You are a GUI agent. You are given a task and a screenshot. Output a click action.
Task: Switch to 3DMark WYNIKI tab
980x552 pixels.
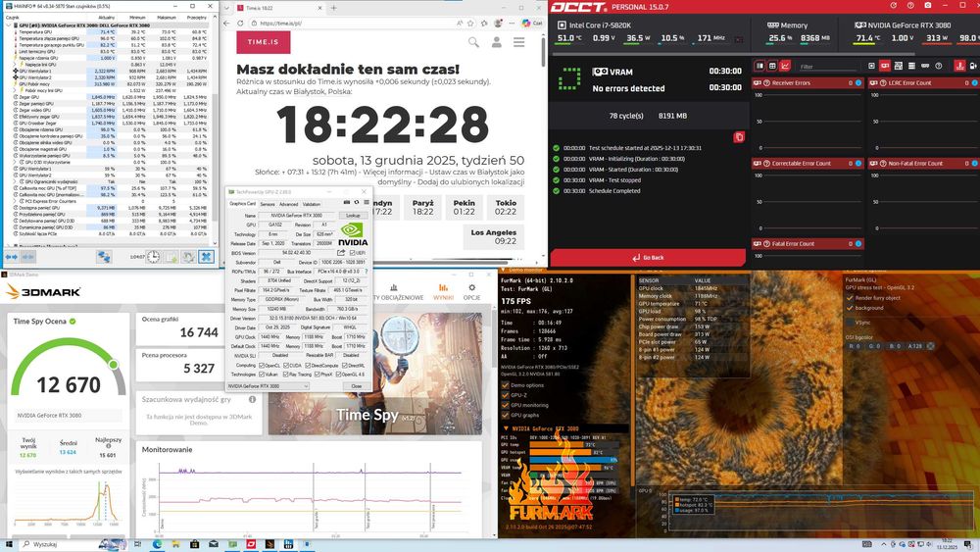443,292
